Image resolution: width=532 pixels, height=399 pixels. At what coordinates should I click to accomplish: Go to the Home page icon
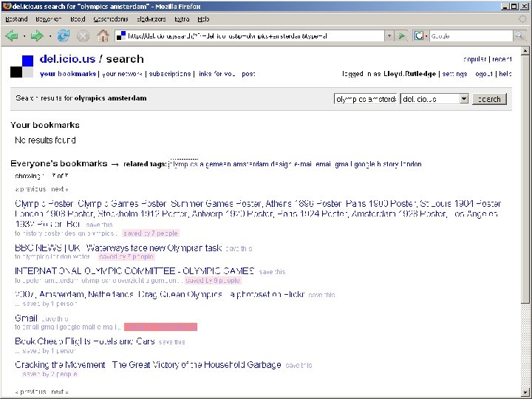[x=103, y=35]
